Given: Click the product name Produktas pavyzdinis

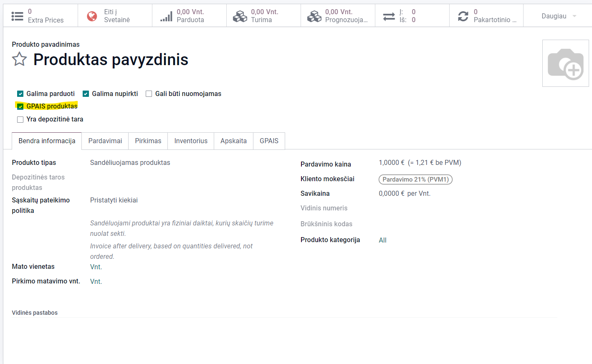Looking at the screenshot, I should coord(111,60).
